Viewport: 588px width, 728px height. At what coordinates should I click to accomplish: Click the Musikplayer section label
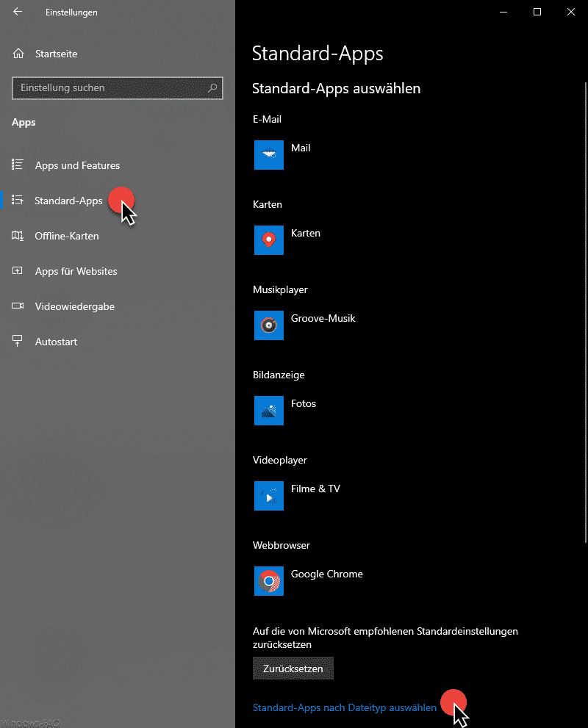pos(280,289)
